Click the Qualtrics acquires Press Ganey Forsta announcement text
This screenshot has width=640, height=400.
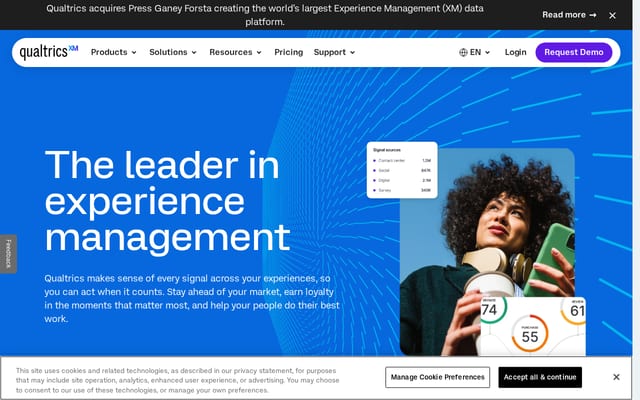point(265,15)
